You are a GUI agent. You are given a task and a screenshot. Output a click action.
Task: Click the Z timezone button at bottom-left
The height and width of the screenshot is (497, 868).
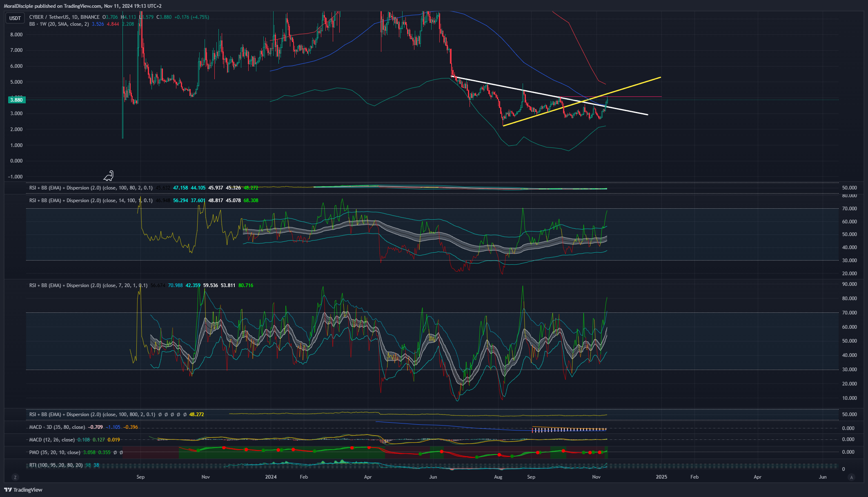(15, 477)
